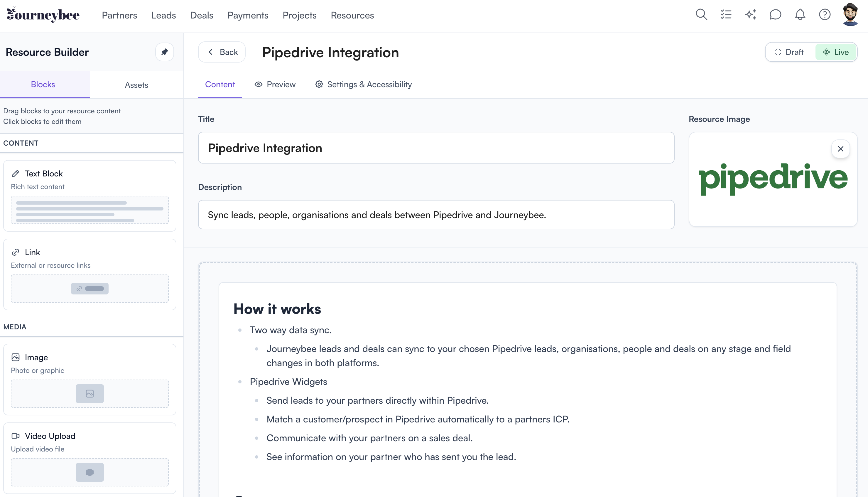Go back with the Back button
Image resolution: width=868 pixels, height=497 pixels.
[222, 52]
